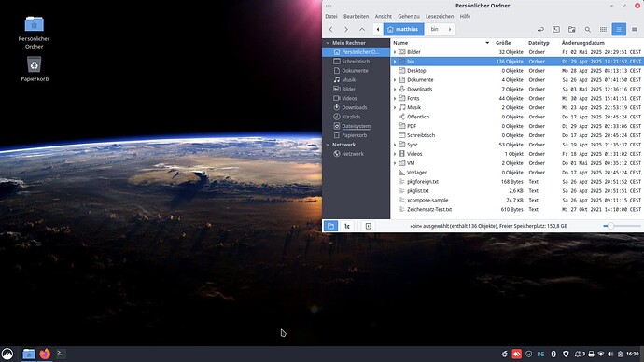Open the Lesezeichen menu
The image size is (644, 362).
440,17
